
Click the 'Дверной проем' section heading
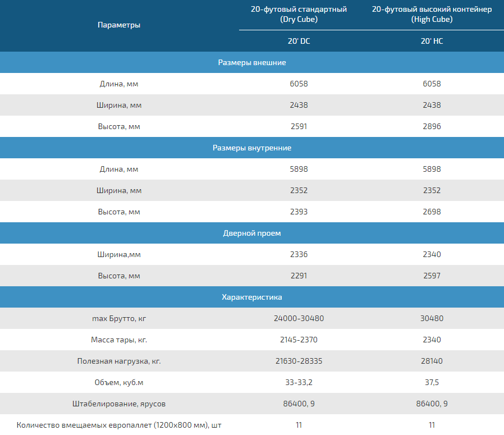click(x=252, y=233)
